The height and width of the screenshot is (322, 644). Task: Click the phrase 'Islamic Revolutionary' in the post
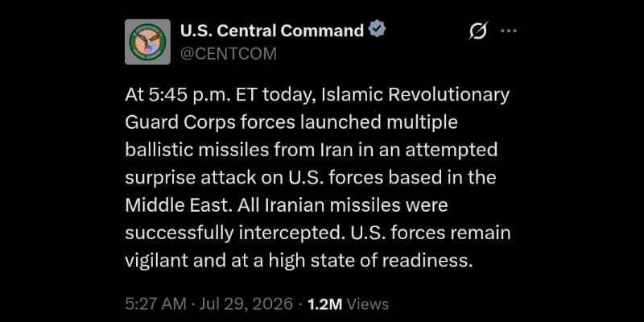click(x=415, y=95)
